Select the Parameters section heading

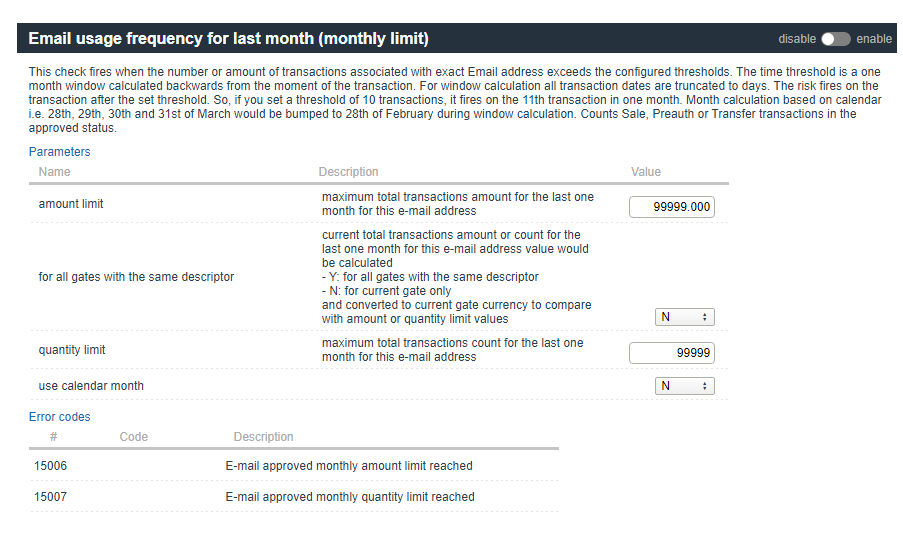pyautogui.click(x=59, y=152)
